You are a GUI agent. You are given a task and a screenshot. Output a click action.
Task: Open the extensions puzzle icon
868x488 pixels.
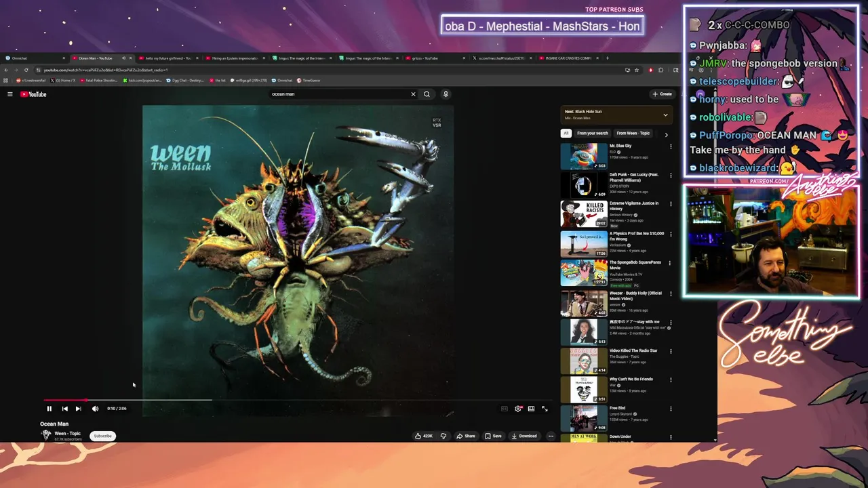point(661,70)
